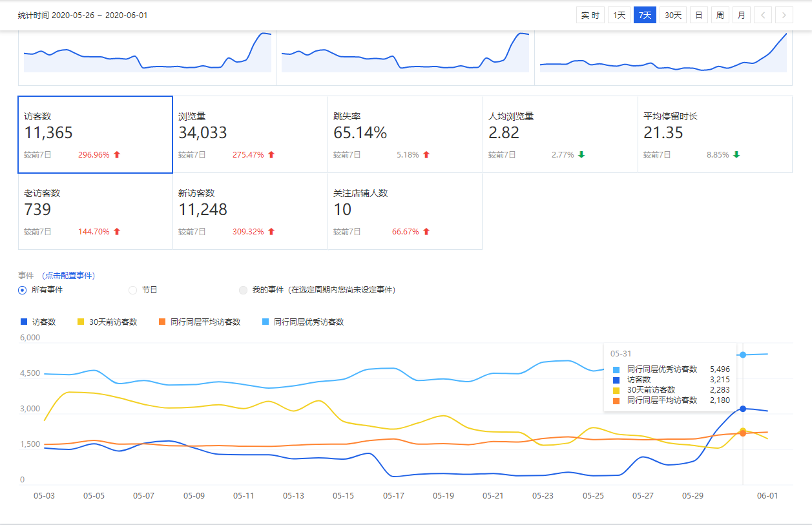Select the 7天 time range
812x525 pixels.
pyautogui.click(x=645, y=15)
